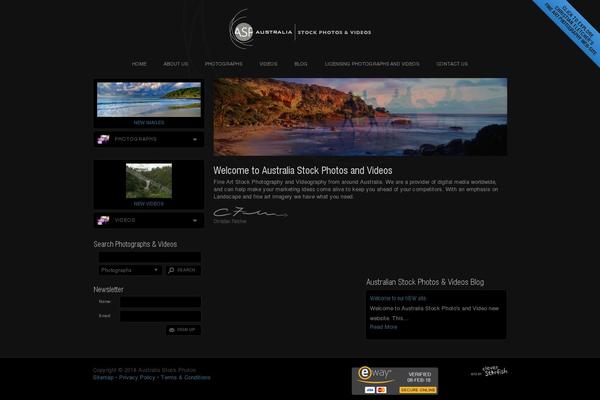Click the eWAY verified badge

point(395,381)
